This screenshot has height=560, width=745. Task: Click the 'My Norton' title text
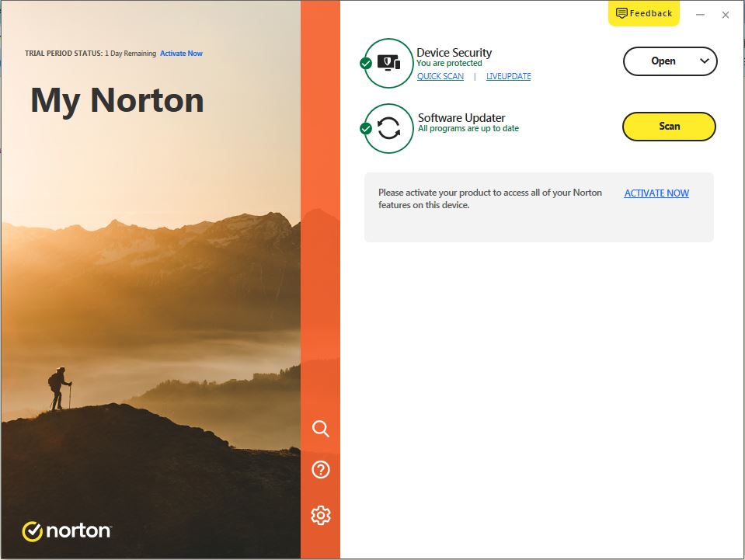(117, 101)
